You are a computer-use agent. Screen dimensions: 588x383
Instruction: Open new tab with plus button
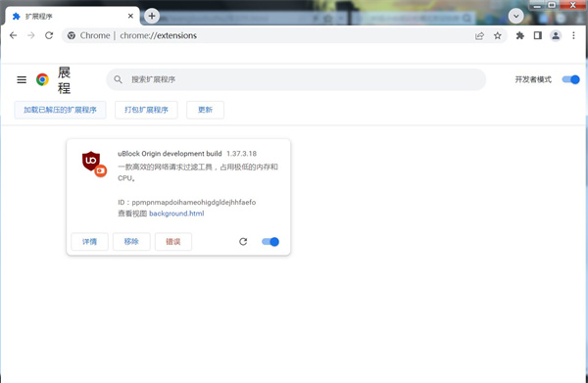[x=152, y=16]
